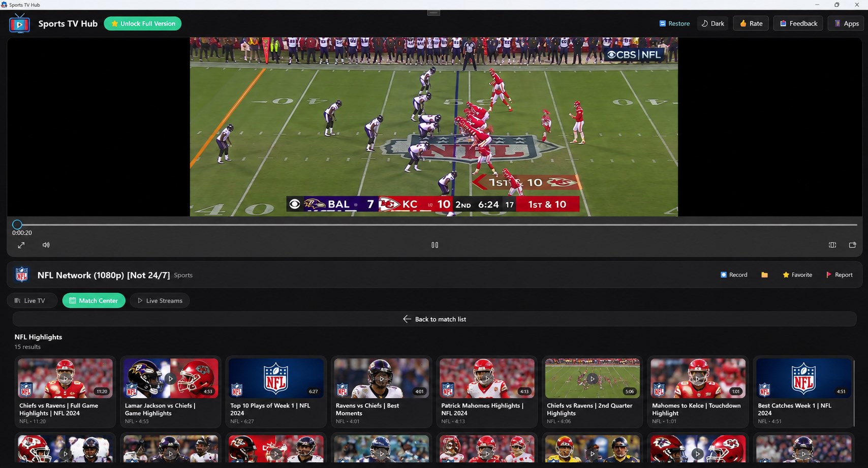The width and height of the screenshot is (868, 468).
Task: Record the NFL Network channel
Action: tap(734, 275)
